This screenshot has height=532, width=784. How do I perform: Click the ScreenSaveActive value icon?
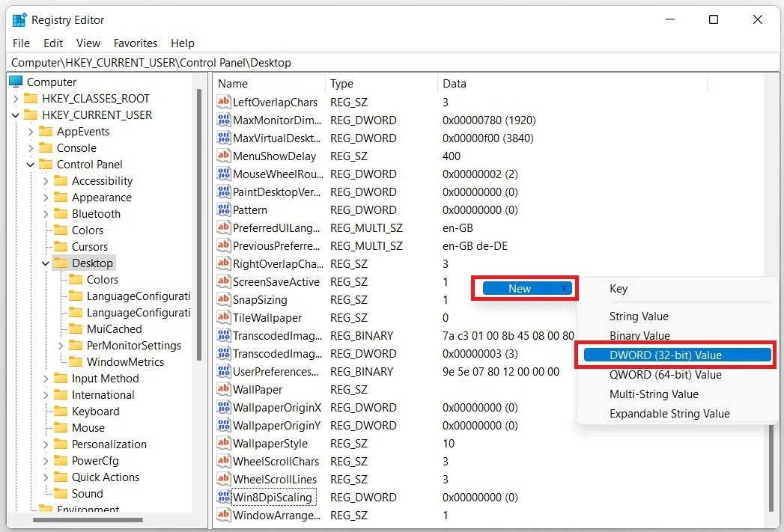point(223,282)
